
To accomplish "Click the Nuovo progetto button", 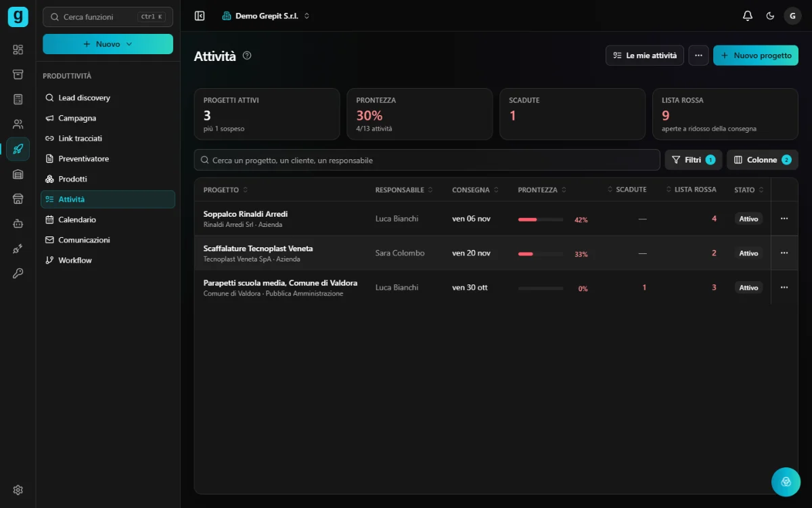I will [x=756, y=56].
